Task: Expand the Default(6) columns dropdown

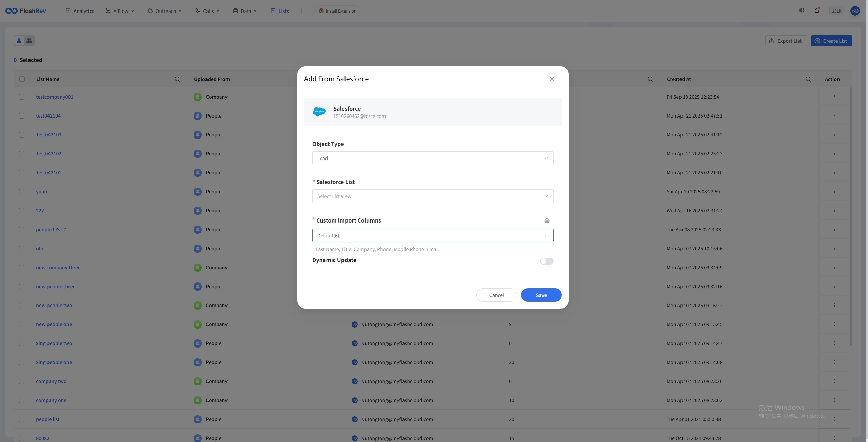Action: (x=432, y=235)
